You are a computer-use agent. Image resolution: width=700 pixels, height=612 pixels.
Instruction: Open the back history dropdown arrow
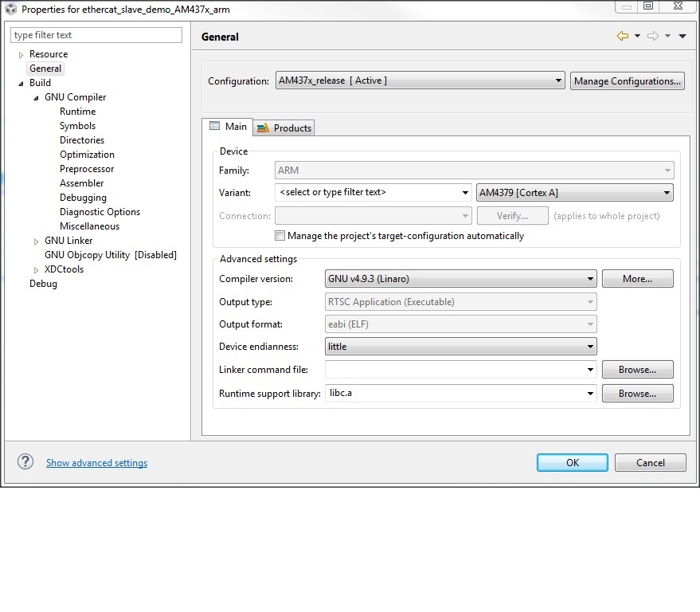tap(638, 36)
